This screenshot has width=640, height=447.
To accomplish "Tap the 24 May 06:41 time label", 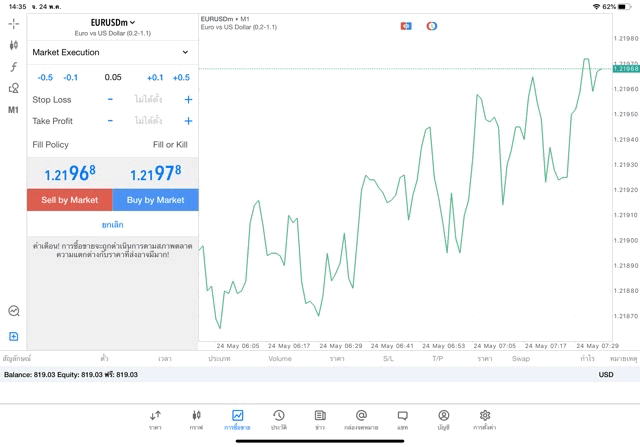I will click(392, 346).
